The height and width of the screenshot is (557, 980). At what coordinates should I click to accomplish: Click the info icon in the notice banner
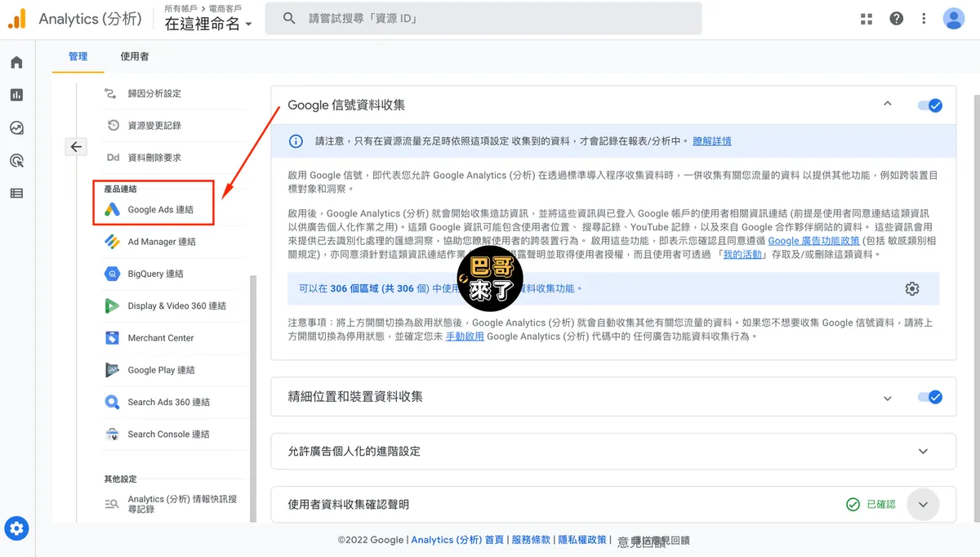(x=296, y=141)
